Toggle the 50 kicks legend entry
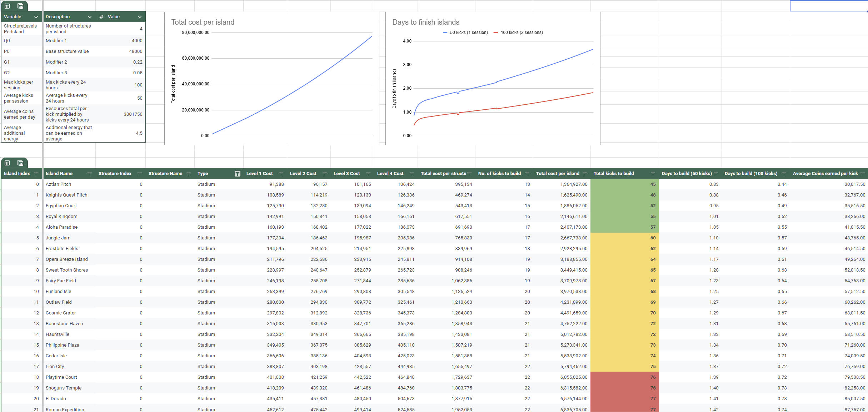Screen dimensions: 868x412 [465, 33]
